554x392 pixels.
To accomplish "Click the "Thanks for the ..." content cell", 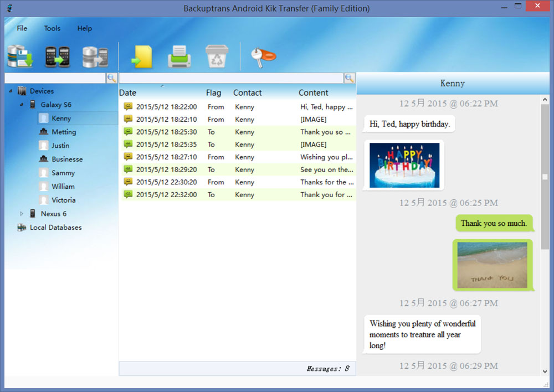I will 327,182.
